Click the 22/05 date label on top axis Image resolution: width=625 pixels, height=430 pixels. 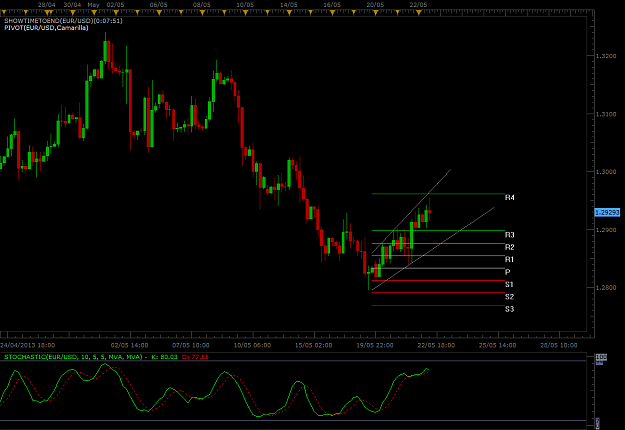418,5
